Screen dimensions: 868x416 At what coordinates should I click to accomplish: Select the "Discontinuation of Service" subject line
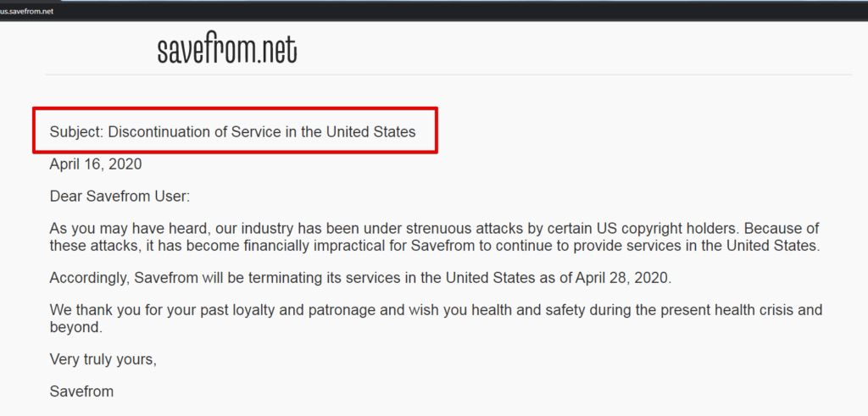(x=232, y=131)
